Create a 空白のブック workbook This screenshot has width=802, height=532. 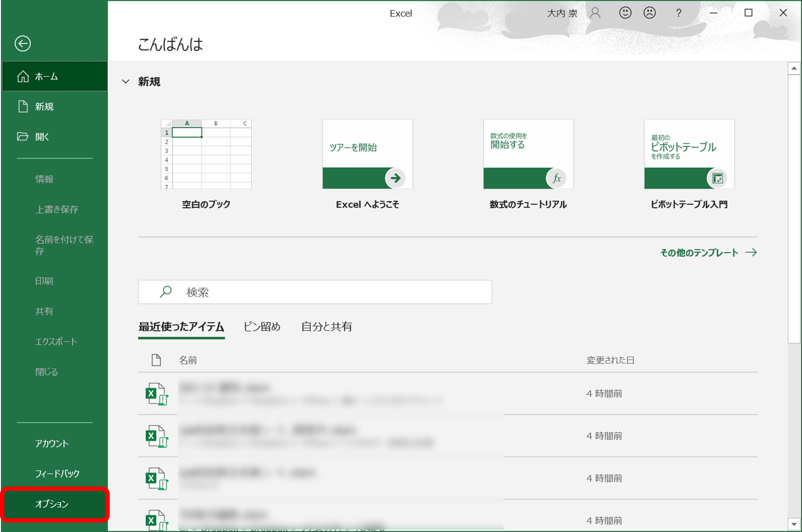click(x=206, y=164)
